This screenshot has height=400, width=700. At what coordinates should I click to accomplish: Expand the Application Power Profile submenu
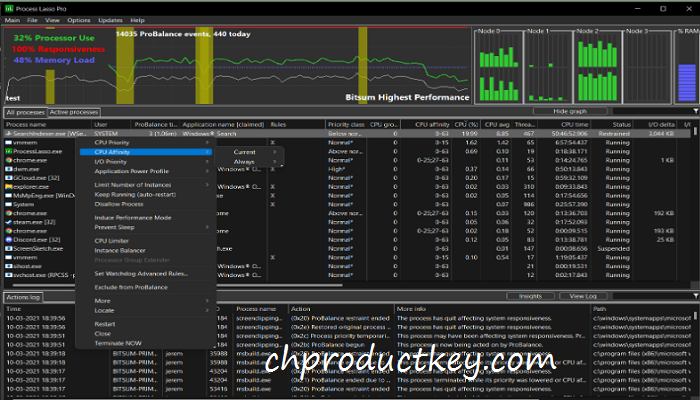(x=146, y=171)
